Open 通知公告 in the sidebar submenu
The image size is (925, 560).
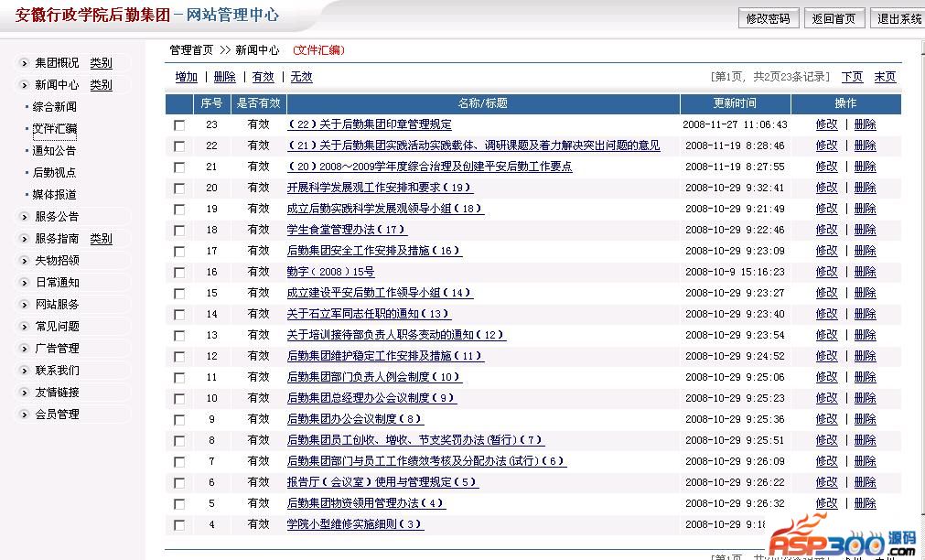coord(54,151)
